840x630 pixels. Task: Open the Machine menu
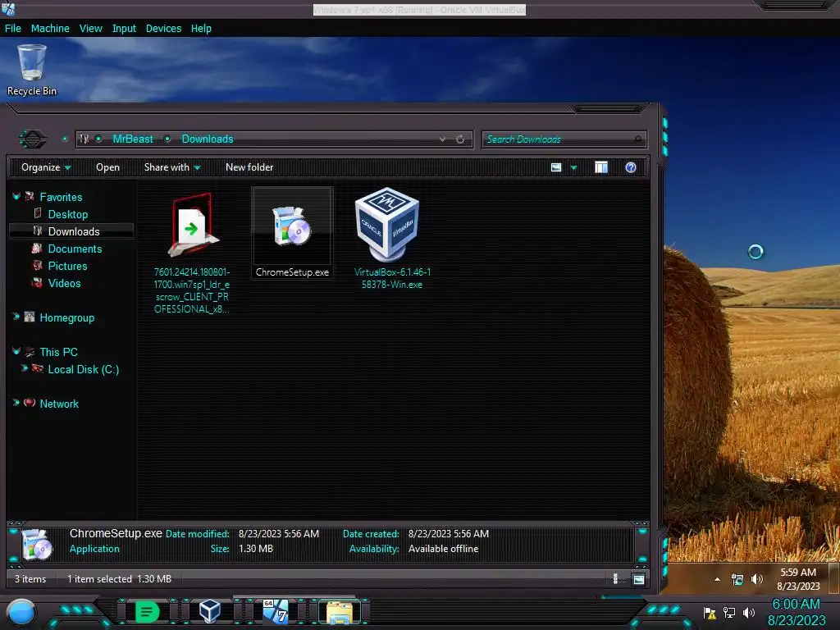[x=50, y=29]
